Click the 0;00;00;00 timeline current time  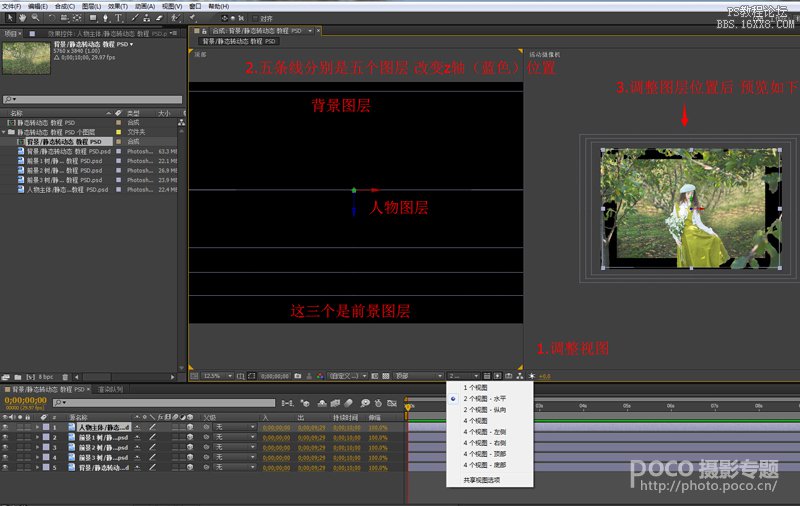25,400
